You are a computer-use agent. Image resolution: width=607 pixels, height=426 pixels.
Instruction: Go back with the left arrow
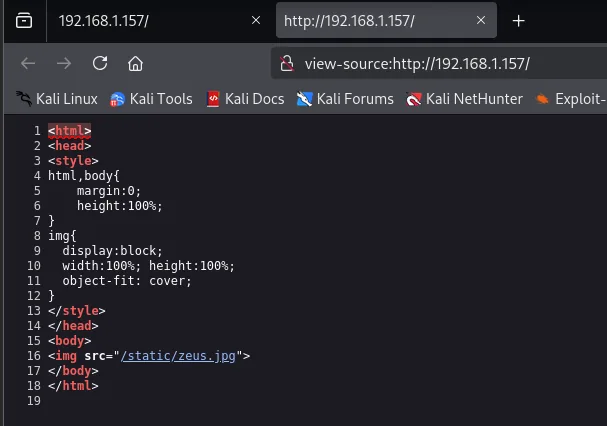point(28,63)
